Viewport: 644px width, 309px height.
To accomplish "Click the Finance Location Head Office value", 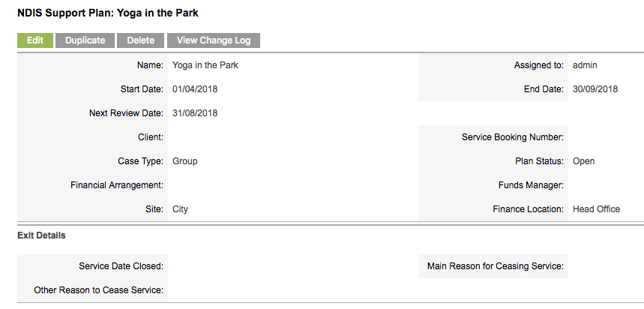I will 596,209.
